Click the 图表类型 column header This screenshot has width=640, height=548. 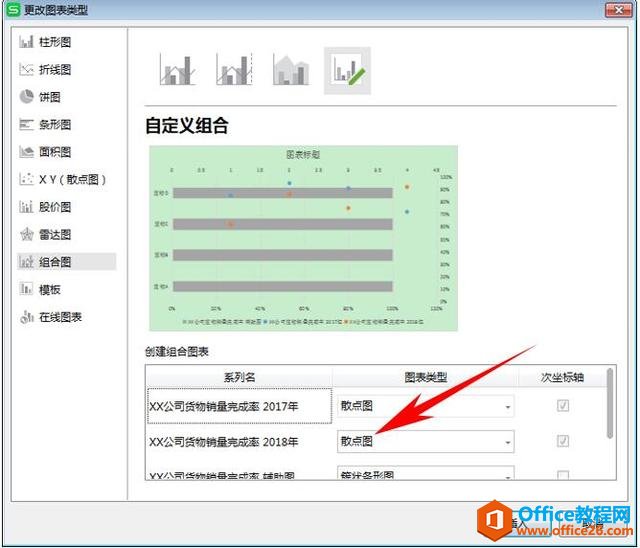(425, 377)
